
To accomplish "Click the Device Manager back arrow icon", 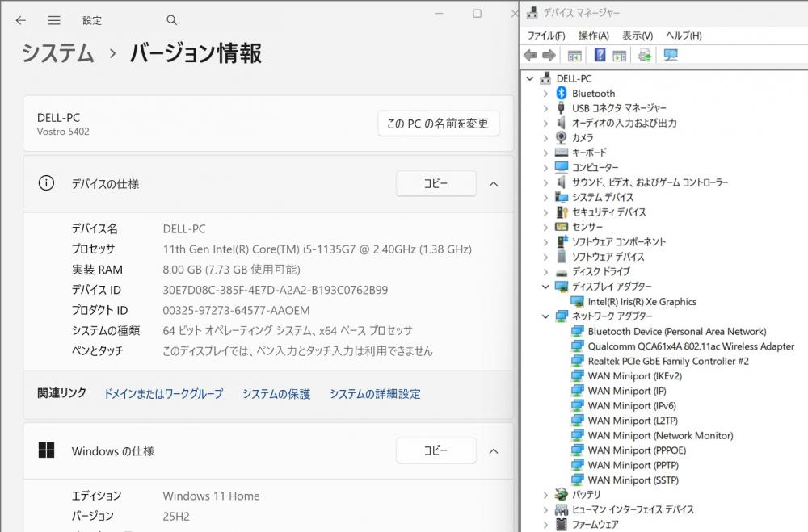I will [x=530, y=55].
